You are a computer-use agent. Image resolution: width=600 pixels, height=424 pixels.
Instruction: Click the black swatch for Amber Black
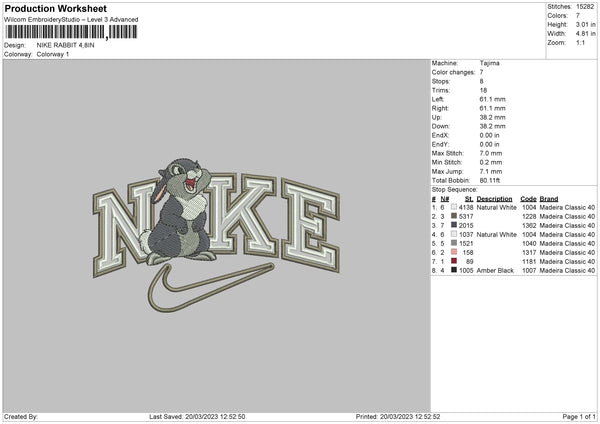tap(454, 270)
